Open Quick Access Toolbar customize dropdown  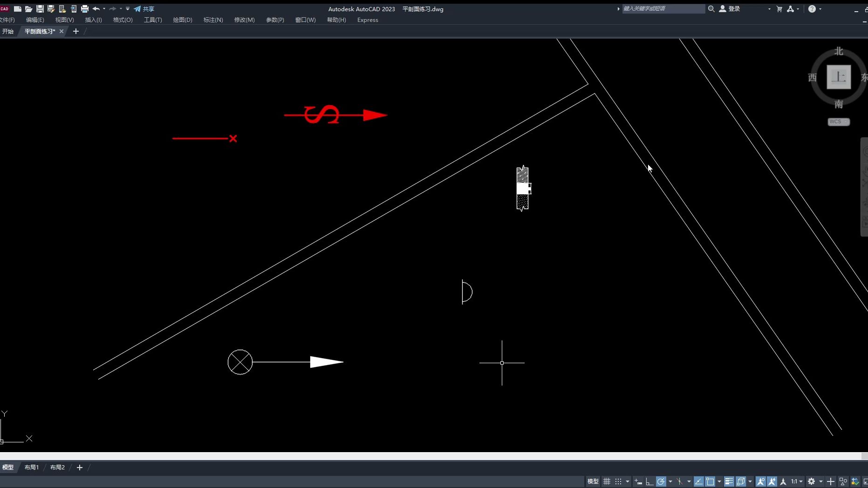tap(128, 9)
